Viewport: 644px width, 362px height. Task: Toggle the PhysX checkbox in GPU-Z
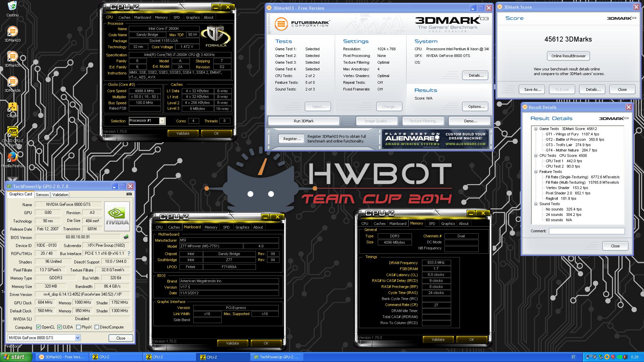[78, 327]
